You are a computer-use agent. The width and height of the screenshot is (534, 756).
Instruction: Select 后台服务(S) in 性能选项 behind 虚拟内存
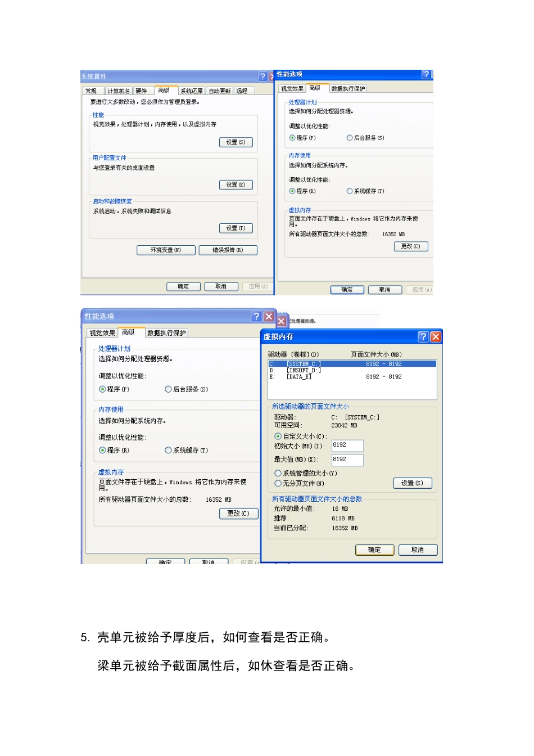(x=187, y=389)
